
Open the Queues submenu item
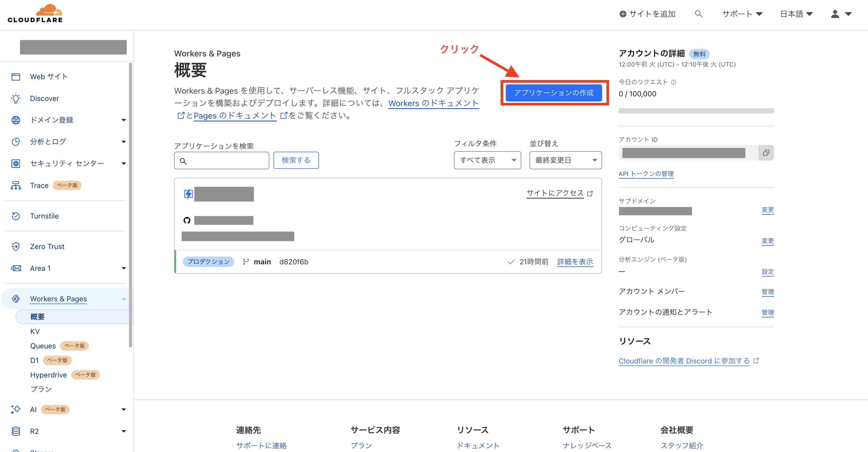(x=43, y=346)
